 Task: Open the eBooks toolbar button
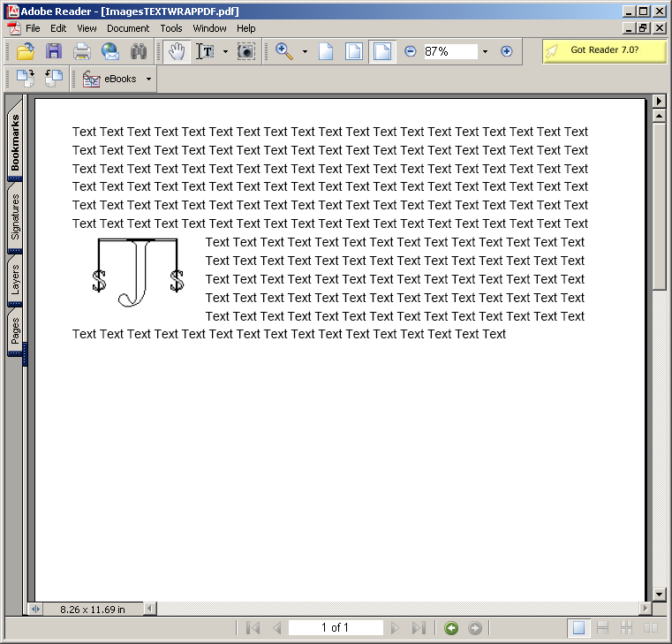[109, 79]
